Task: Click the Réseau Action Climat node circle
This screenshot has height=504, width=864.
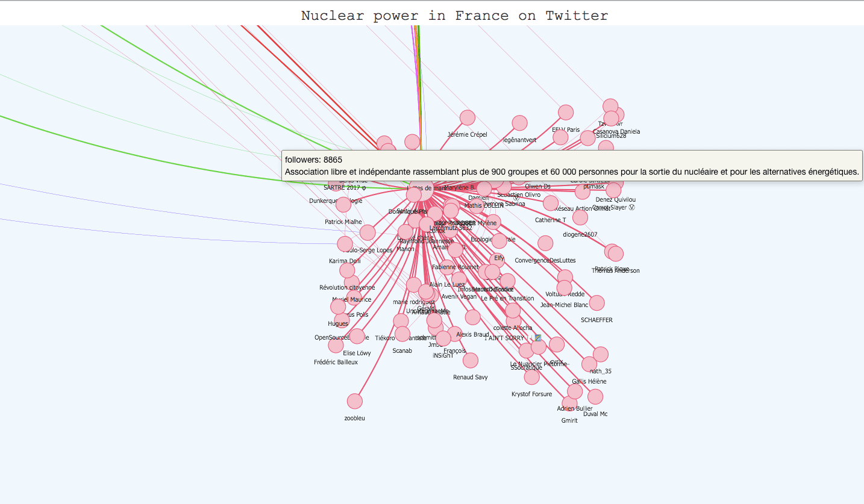Action: [583, 192]
